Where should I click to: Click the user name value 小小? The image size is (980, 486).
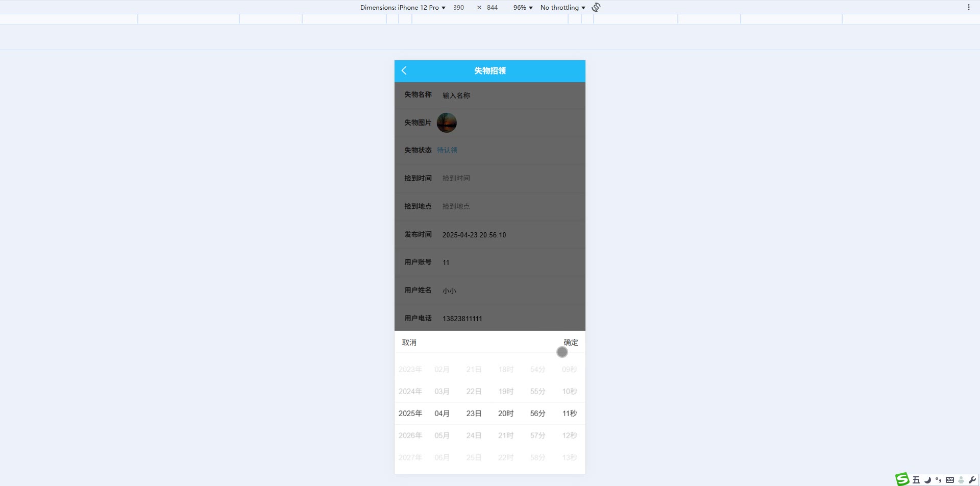pos(449,290)
